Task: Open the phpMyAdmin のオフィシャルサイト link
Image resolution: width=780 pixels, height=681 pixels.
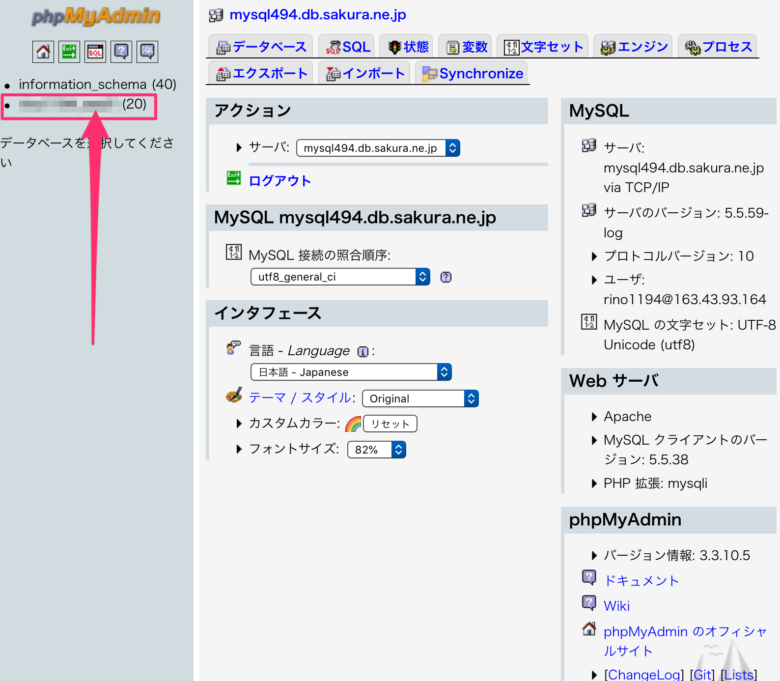Action: point(685,641)
